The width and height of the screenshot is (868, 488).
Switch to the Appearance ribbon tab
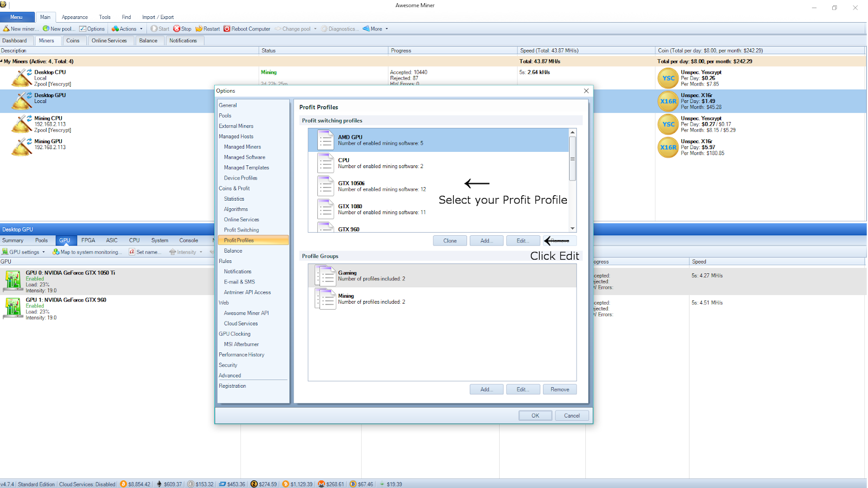tap(75, 17)
